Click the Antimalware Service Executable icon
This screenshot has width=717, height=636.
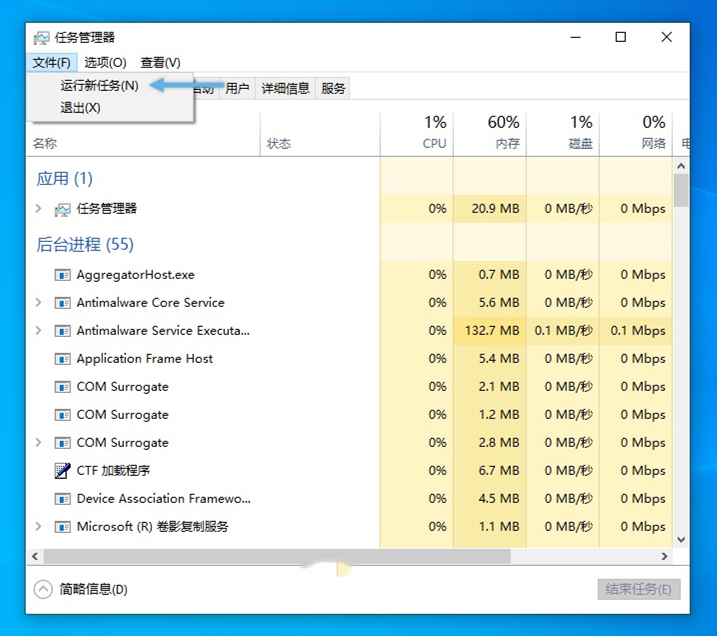tap(62, 331)
